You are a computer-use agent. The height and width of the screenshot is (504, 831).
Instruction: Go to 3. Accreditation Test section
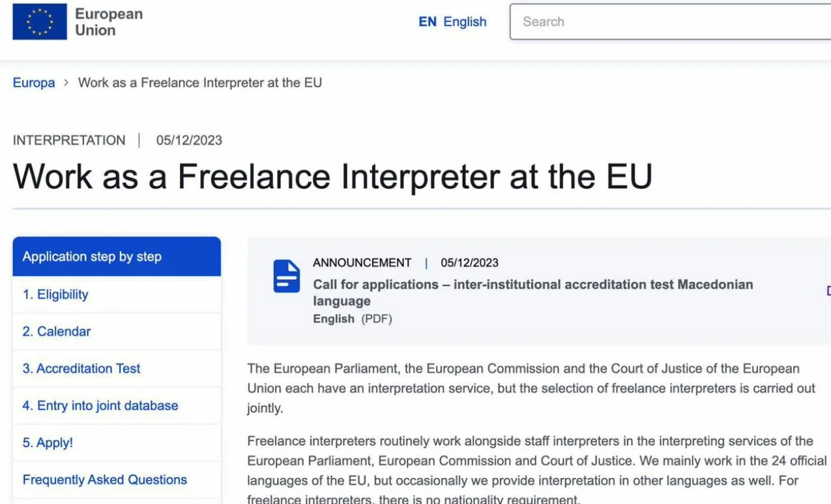coord(117,369)
